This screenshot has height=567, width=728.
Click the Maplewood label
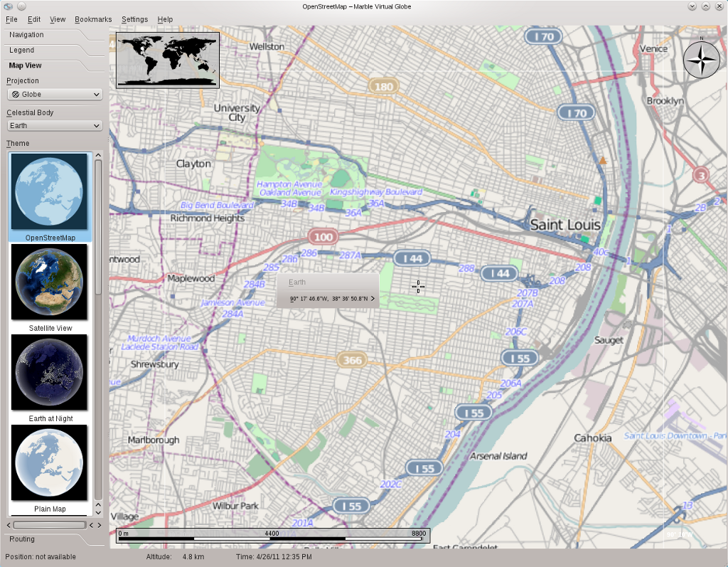click(191, 278)
